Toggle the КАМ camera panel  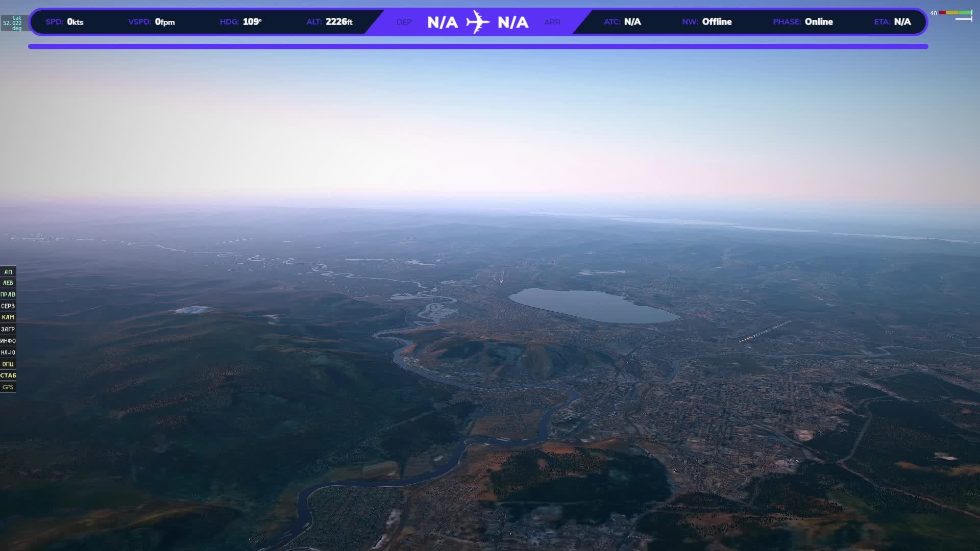click(x=8, y=317)
